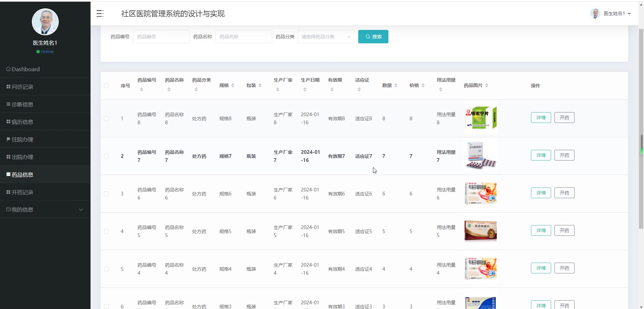Sort the table by 包装 column icon

coord(260,85)
